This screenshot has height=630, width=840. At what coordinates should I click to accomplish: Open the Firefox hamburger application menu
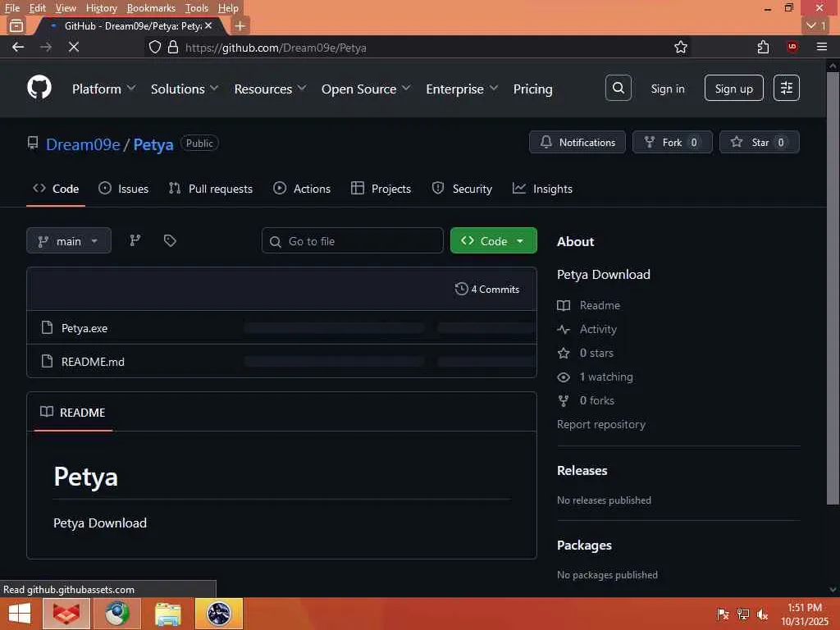tap(822, 47)
